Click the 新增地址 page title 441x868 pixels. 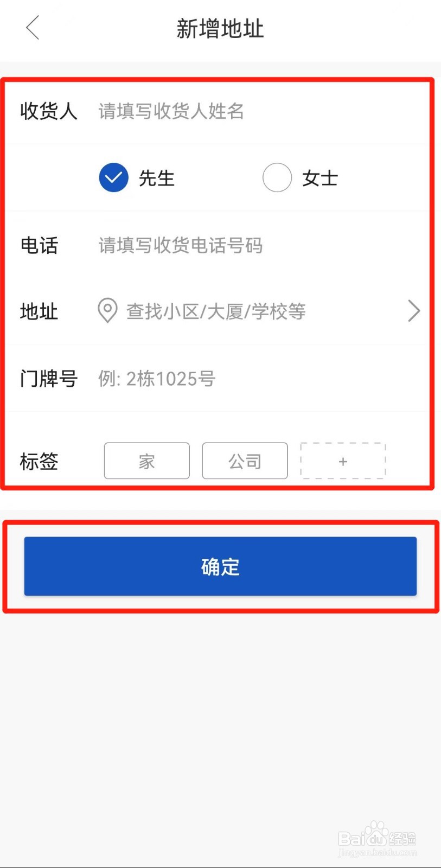tap(220, 28)
